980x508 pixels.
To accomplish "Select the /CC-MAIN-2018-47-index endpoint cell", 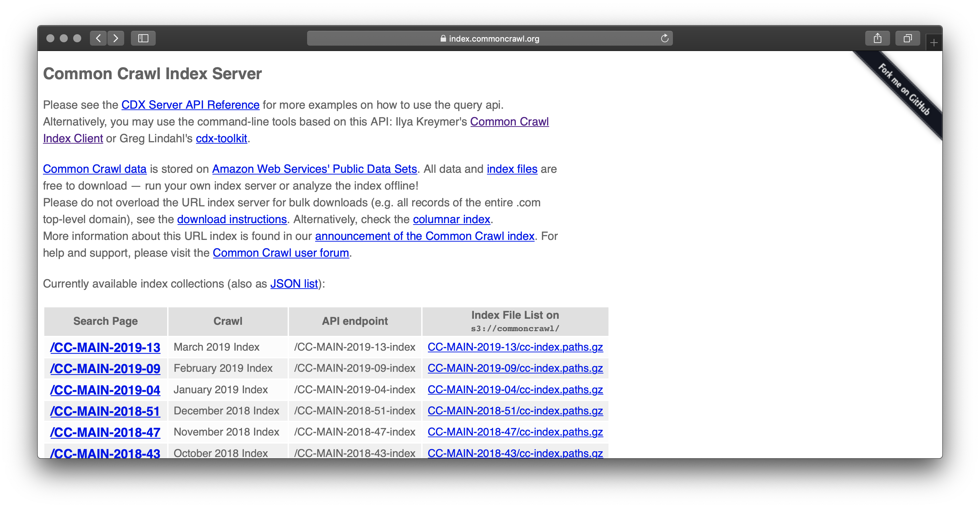I will [354, 432].
